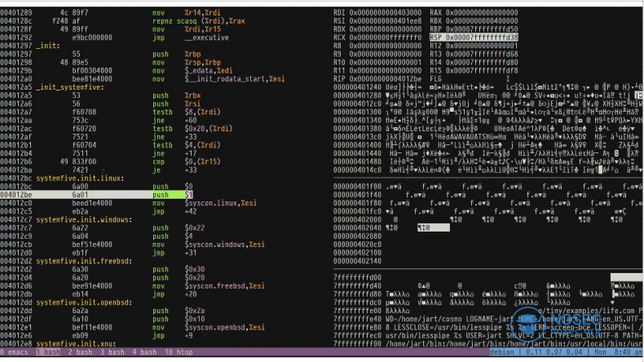Click the cmp $0,(%r15) instruction
The width and height of the screenshot is (644, 362).
pyautogui.click(x=187, y=161)
